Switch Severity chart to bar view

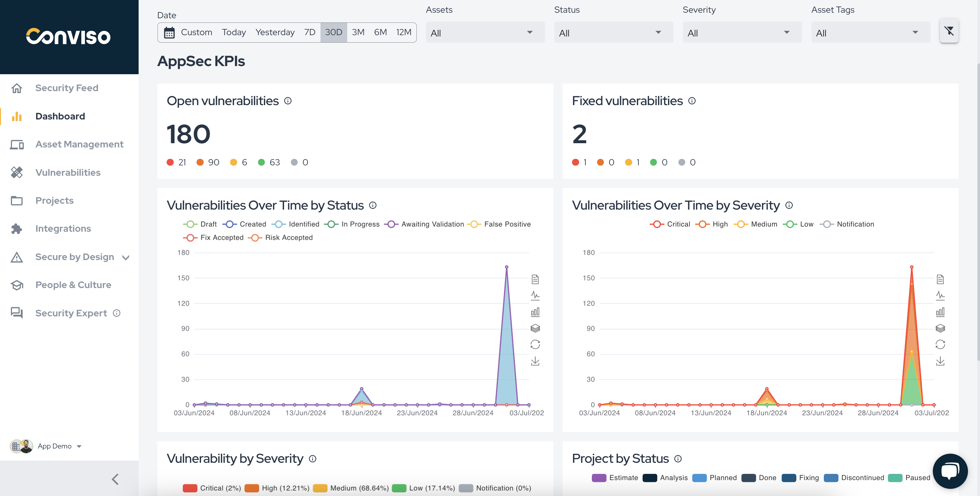pyautogui.click(x=940, y=312)
